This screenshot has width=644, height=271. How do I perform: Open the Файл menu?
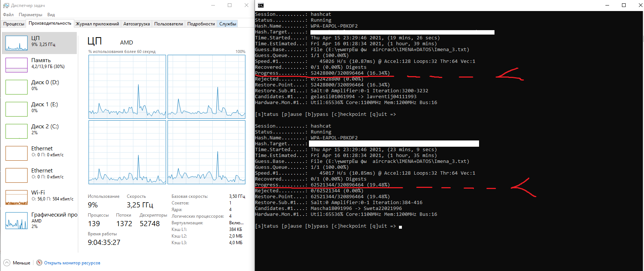[x=8, y=15]
